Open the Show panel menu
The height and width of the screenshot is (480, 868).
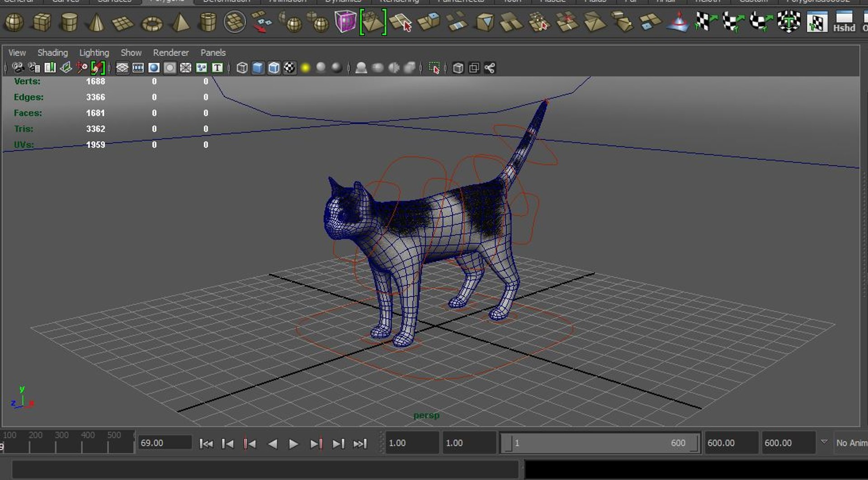pyautogui.click(x=131, y=52)
